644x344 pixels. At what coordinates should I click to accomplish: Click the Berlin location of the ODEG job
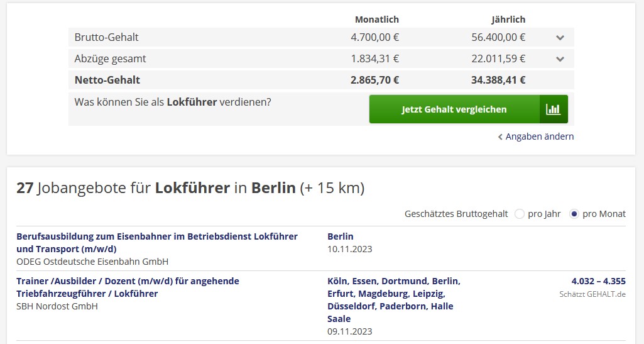point(341,236)
